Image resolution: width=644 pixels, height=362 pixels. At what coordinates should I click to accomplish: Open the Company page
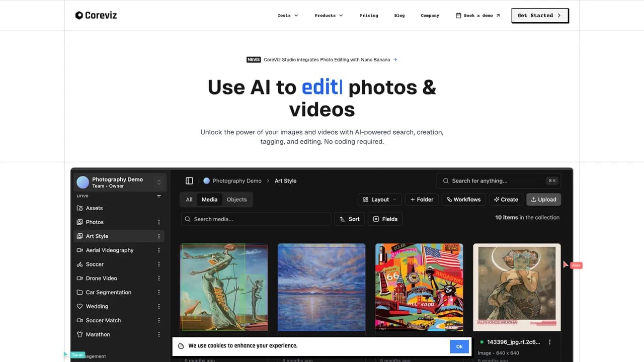tap(430, 16)
